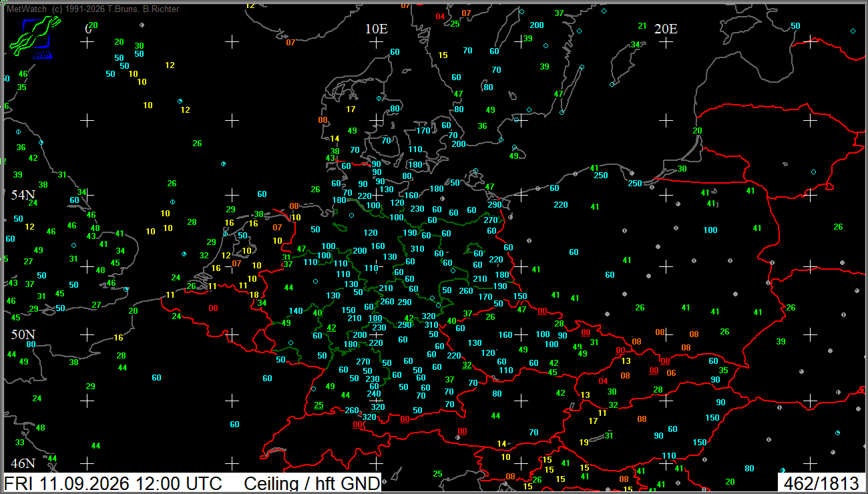Select the 20E longitude label

pyautogui.click(x=666, y=29)
